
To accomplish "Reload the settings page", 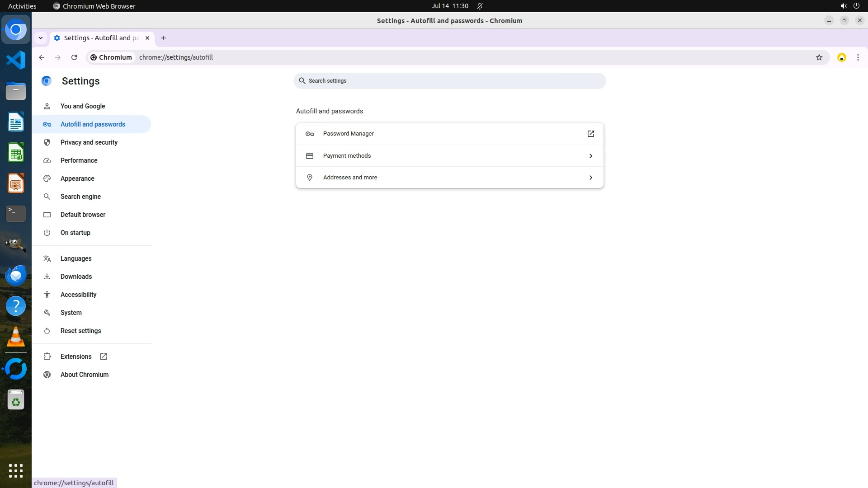I will (x=74, y=57).
